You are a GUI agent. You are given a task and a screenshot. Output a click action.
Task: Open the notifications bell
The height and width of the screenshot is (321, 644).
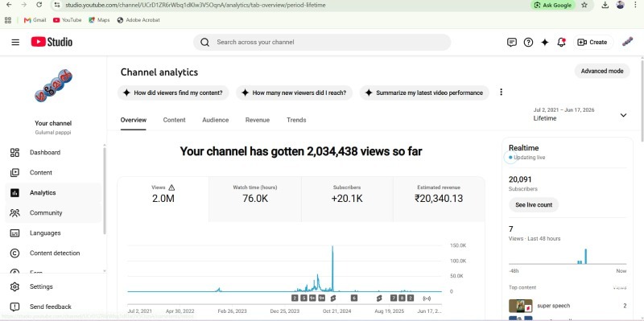point(561,42)
